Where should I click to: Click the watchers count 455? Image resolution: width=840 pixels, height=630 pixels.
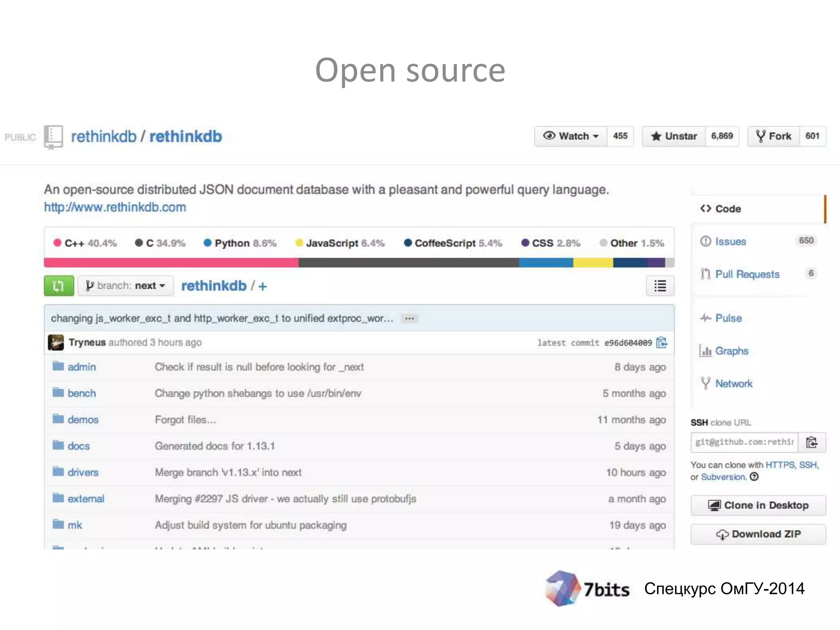620,136
